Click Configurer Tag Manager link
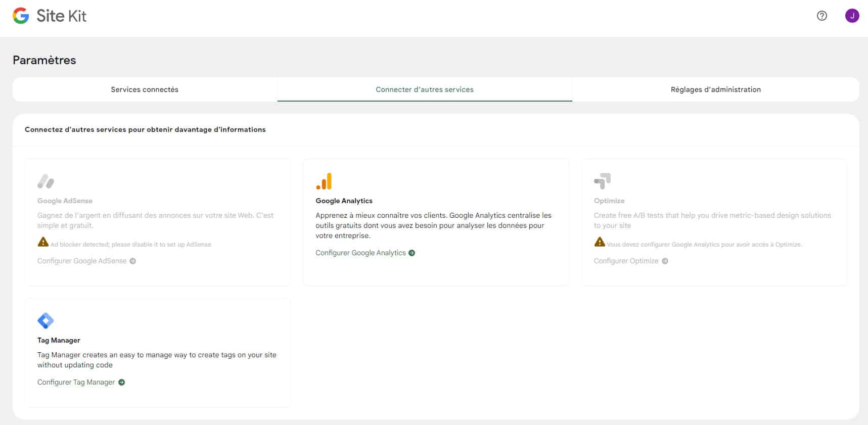 (x=76, y=382)
